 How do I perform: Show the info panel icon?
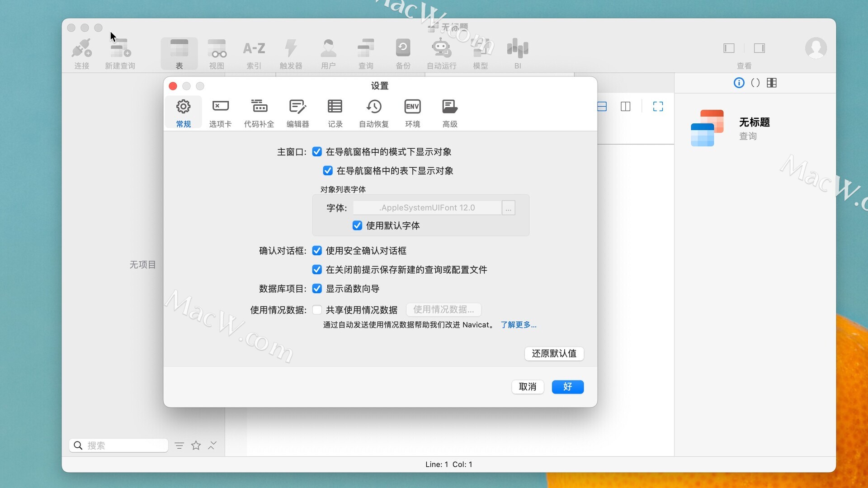click(x=739, y=83)
